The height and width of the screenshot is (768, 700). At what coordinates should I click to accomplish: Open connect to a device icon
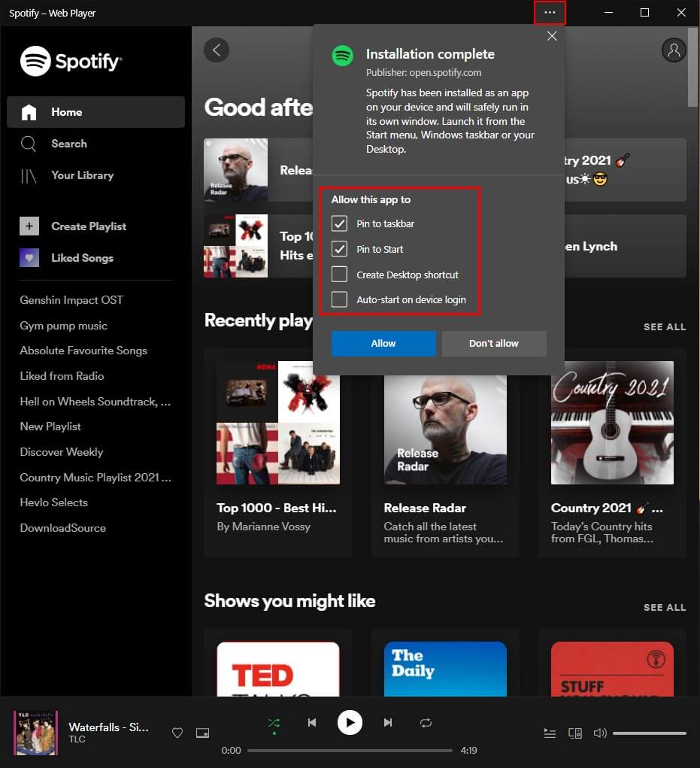tap(575, 733)
